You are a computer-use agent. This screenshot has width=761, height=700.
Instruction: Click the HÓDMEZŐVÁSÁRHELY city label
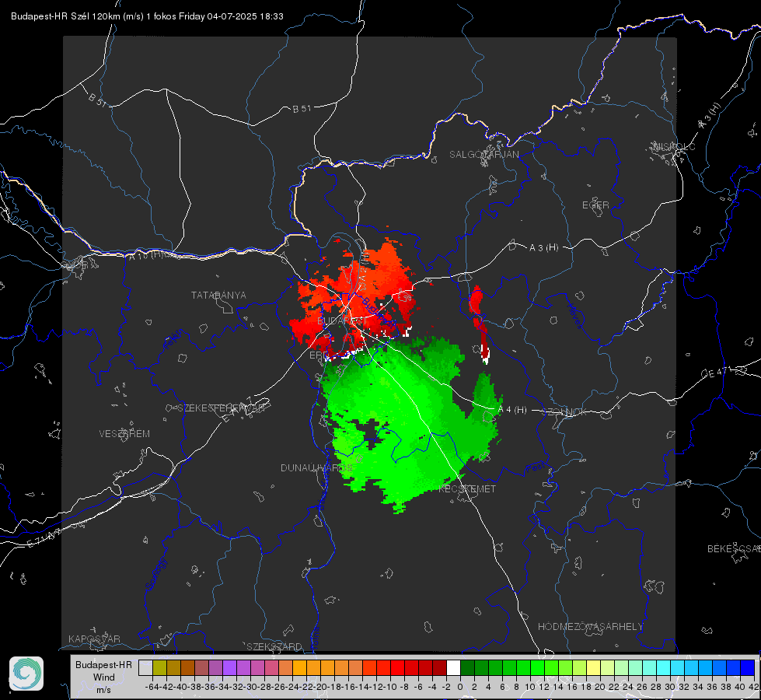click(x=590, y=627)
